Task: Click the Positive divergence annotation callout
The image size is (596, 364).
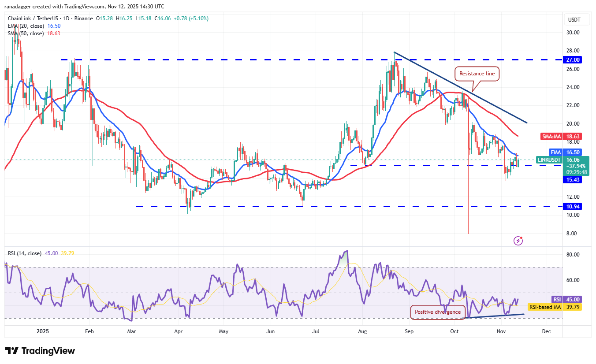Action: 437,312
